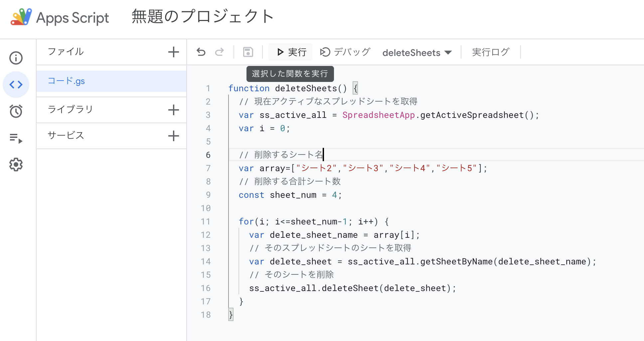Rename project title 無題のプロジェクト

[203, 17]
